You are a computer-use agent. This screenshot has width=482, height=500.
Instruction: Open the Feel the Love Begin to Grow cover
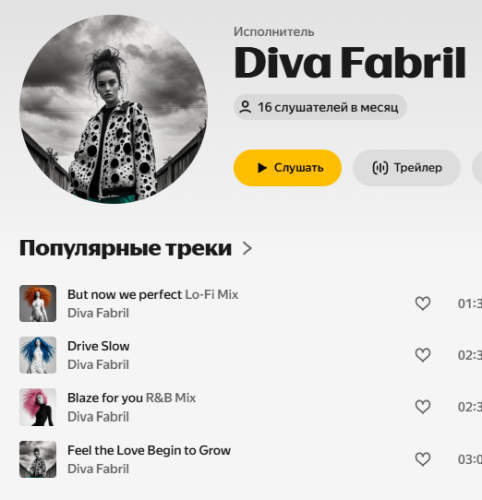38,459
